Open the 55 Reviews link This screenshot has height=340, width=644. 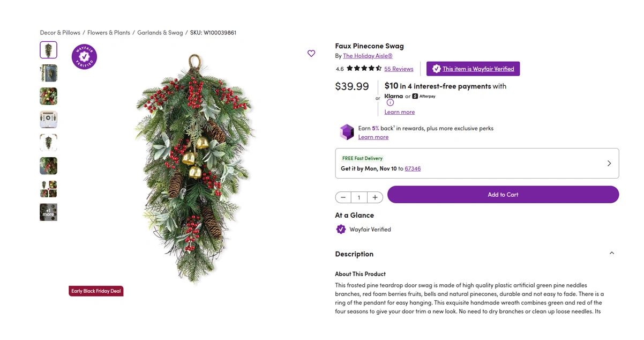(399, 69)
